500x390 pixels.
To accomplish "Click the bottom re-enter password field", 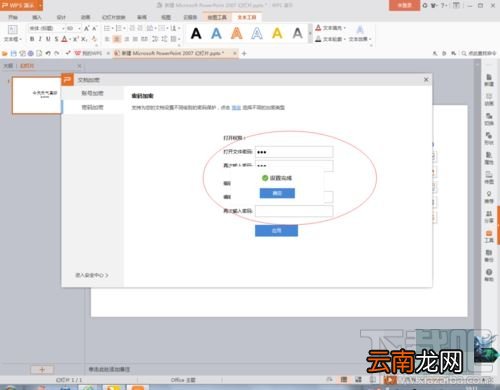I will pyautogui.click(x=294, y=211).
